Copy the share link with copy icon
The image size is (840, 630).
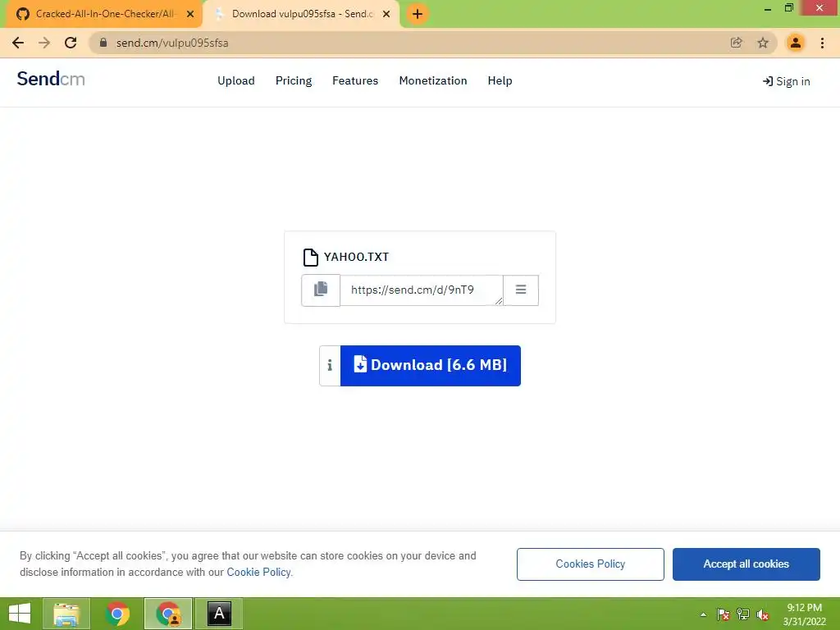[321, 290]
